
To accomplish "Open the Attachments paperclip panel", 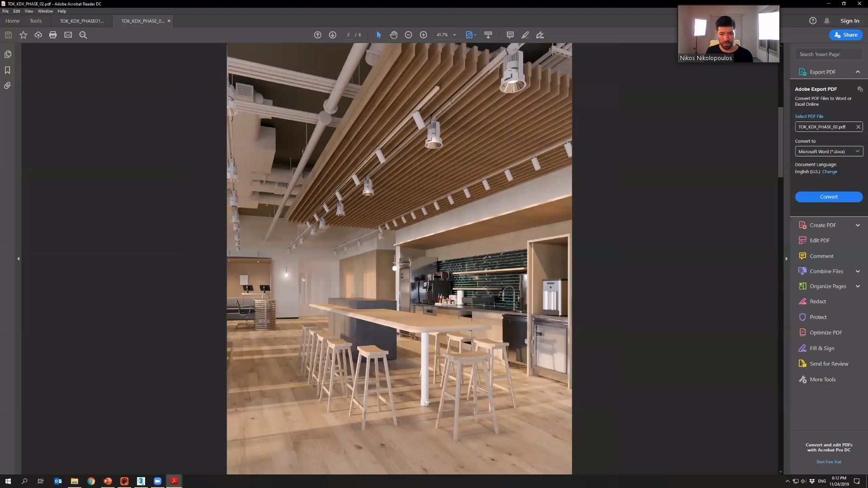I will (x=8, y=85).
